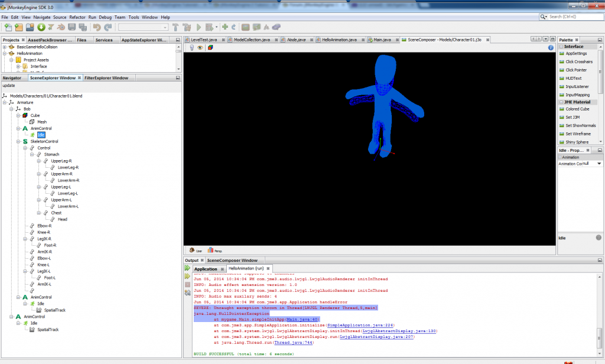Click the green download arrow toolbar icon
Image resolution: width=605 pixels, height=364 pixels.
pyautogui.click(x=41, y=27)
